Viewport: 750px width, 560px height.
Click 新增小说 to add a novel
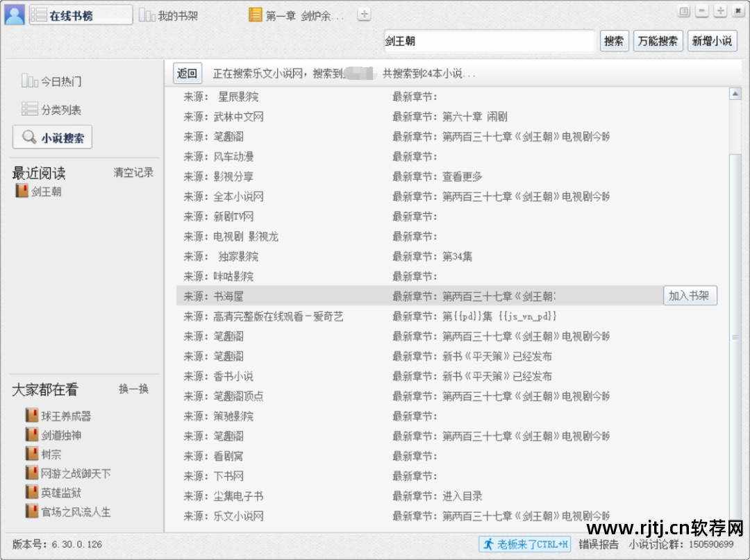712,40
